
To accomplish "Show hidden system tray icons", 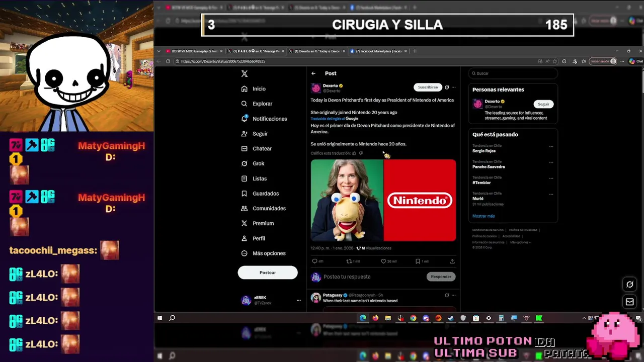I will pos(584,318).
